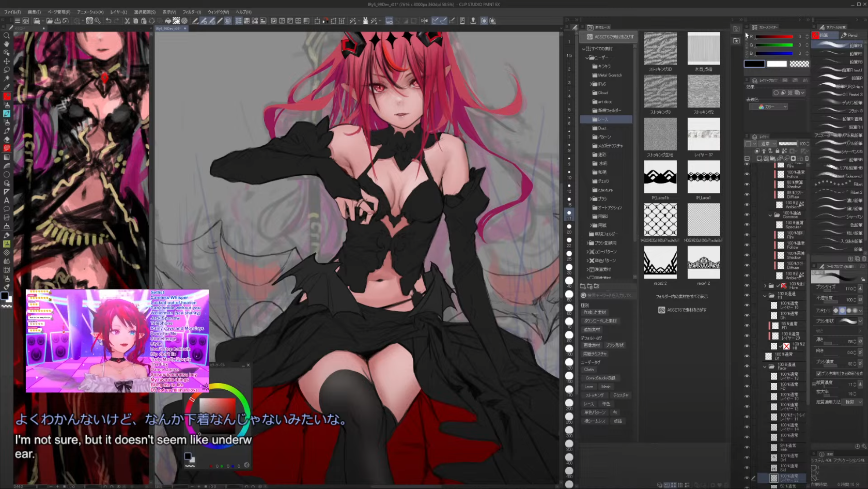Hide the Specular layer with eye icon
Viewport: 868px width, 489px height.
(x=747, y=225)
